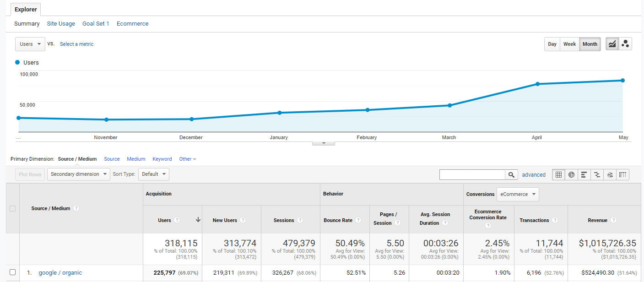Select the performance bar view icon
644x282 pixels.
tap(584, 174)
